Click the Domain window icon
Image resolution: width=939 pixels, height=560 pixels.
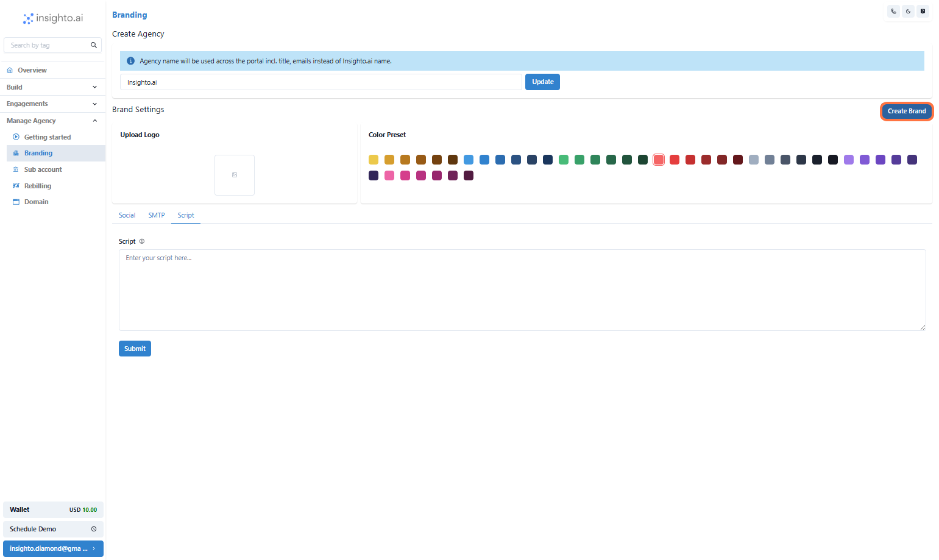16,202
